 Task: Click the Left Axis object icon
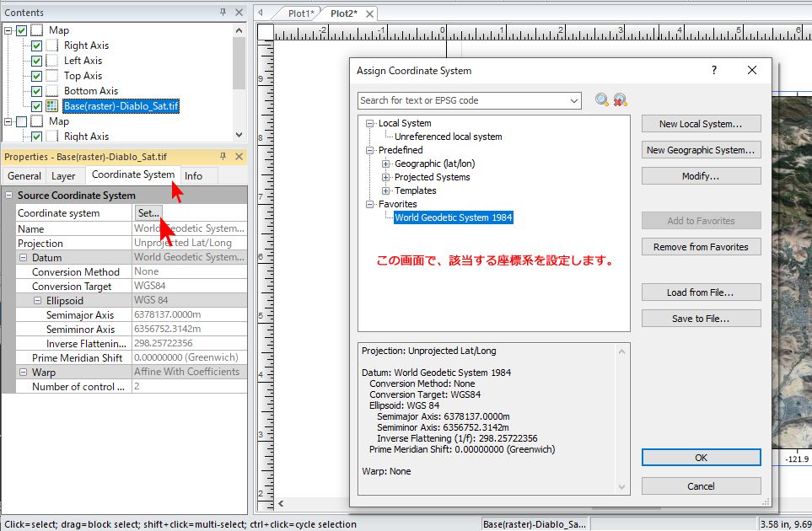click(x=52, y=61)
